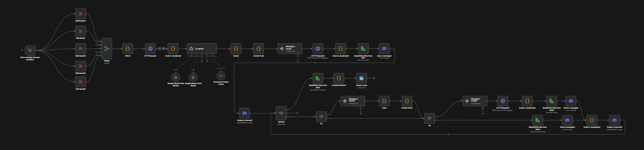Click the Google Gemini Chat Model1 node
Viewport: 644px width, 150px height.
tap(176, 77)
